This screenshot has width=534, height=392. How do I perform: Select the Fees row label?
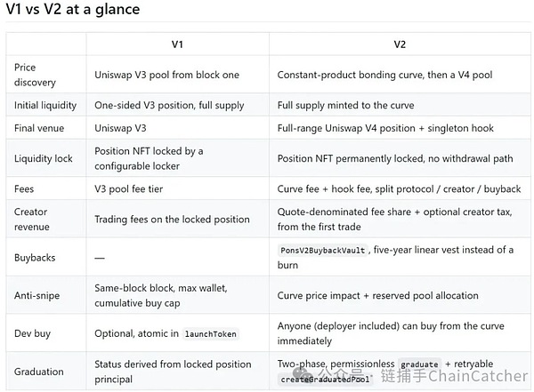click(x=24, y=189)
